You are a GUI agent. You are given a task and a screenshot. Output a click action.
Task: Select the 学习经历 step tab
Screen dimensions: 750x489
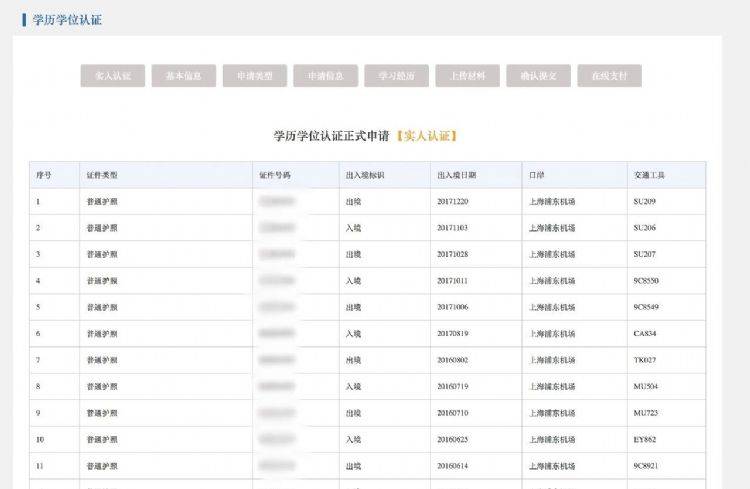coord(396,76)
